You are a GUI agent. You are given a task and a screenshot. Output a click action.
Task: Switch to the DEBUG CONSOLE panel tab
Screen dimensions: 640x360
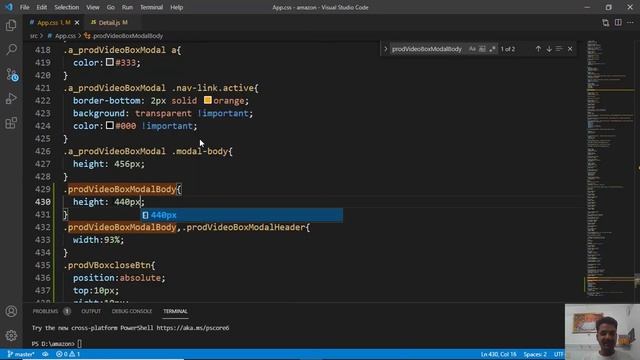click(x=132, y=311)
